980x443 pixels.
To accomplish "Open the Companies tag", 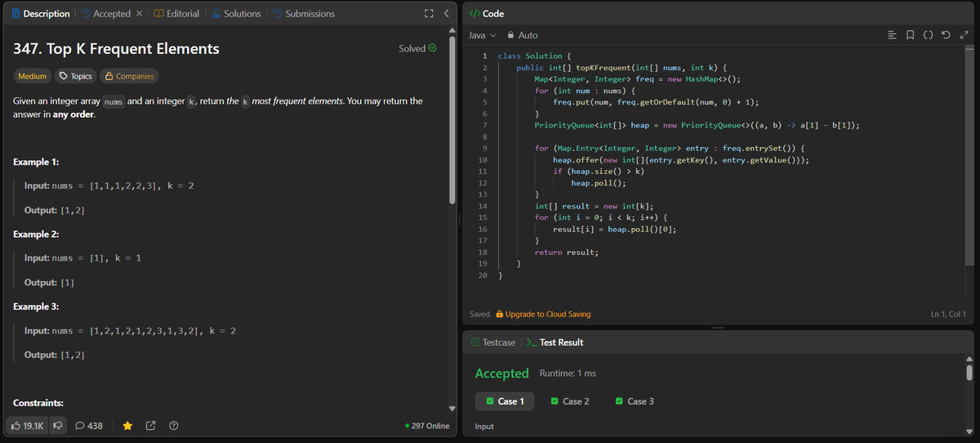I will point(128,76).
